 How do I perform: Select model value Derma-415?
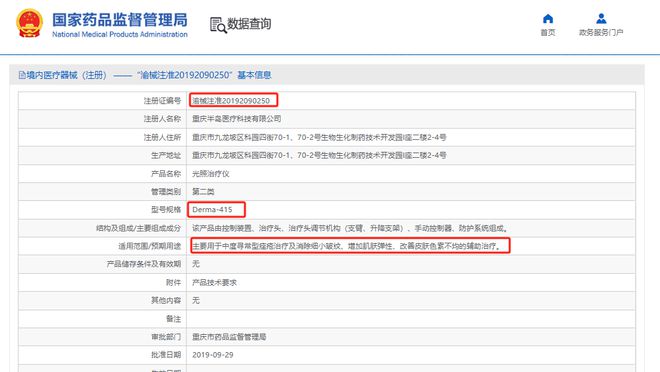pyautogui.click(x=212, y=210)
